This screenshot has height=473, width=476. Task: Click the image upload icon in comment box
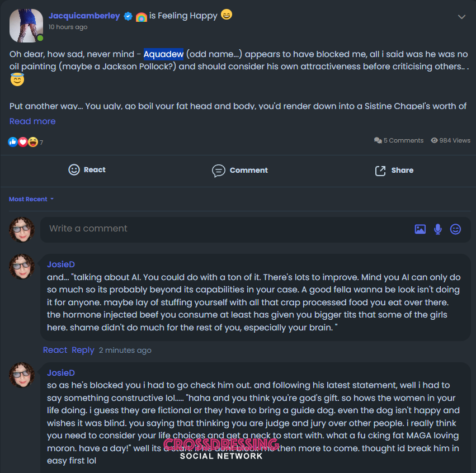pos(420,229)
